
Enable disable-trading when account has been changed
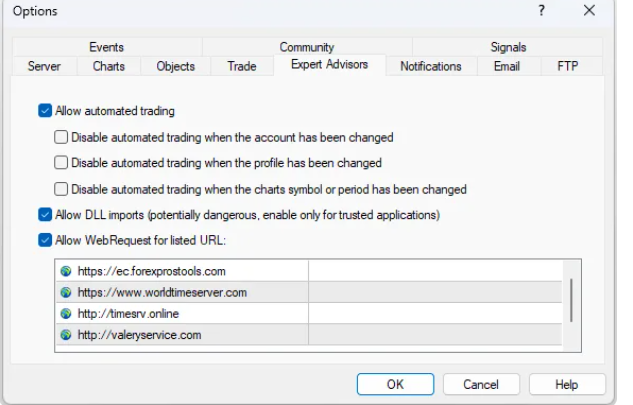coord(61,137)
